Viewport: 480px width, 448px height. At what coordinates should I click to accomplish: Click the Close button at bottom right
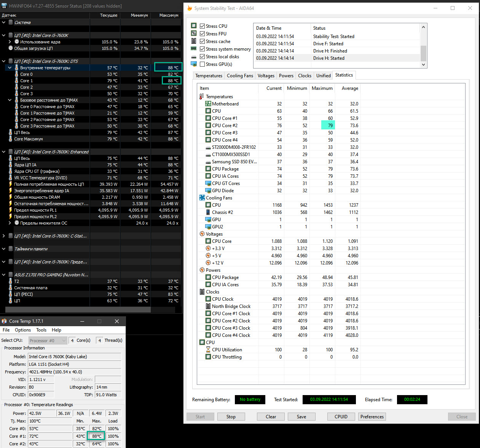click(x=462, y=417)
